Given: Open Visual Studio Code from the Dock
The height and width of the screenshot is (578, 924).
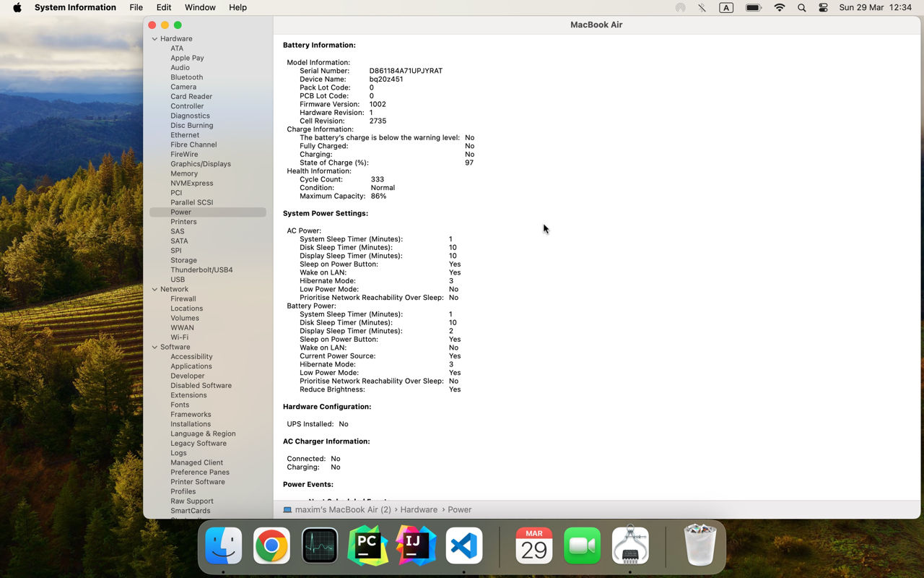Looking at the screenshot, I should (463, 545).
